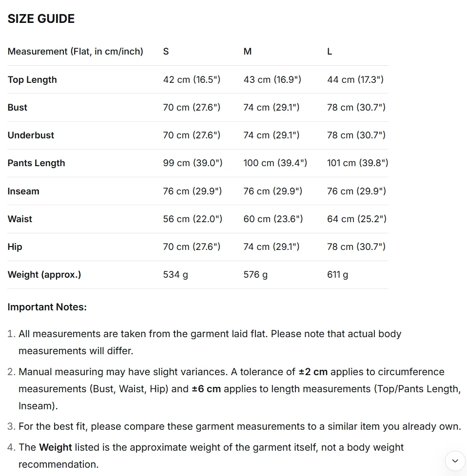The image size is (467, 476).
Task: Click the Pants Length row label
Action: click(36, 163)
